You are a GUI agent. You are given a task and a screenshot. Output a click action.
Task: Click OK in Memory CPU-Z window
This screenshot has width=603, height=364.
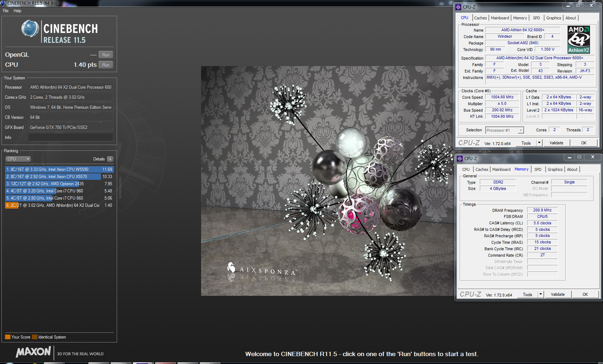(585, 294)
